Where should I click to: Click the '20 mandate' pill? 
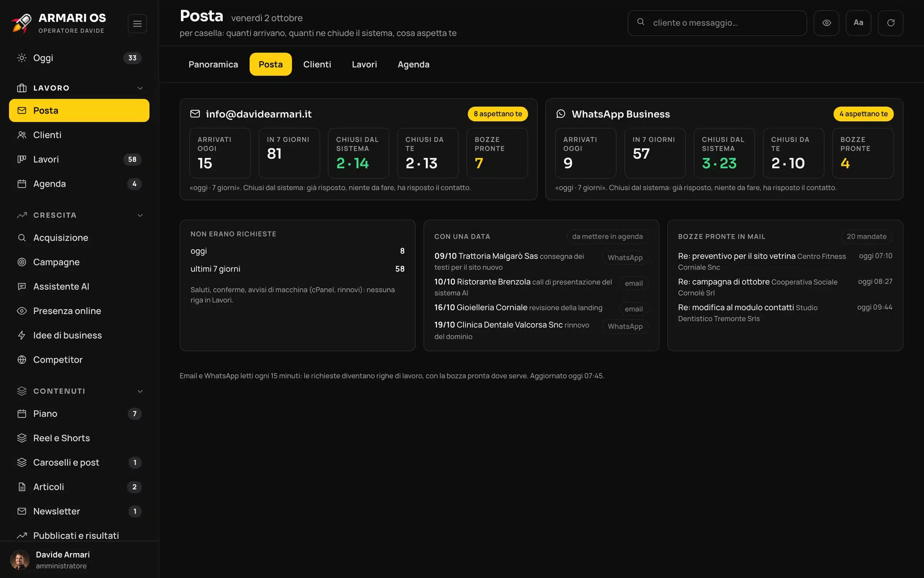click(867, 237)
